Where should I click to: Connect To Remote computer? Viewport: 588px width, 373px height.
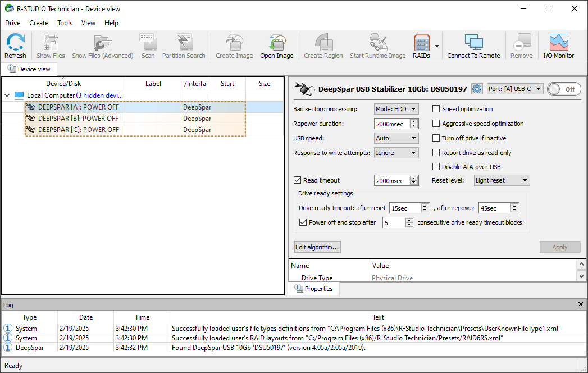[473, 46]
